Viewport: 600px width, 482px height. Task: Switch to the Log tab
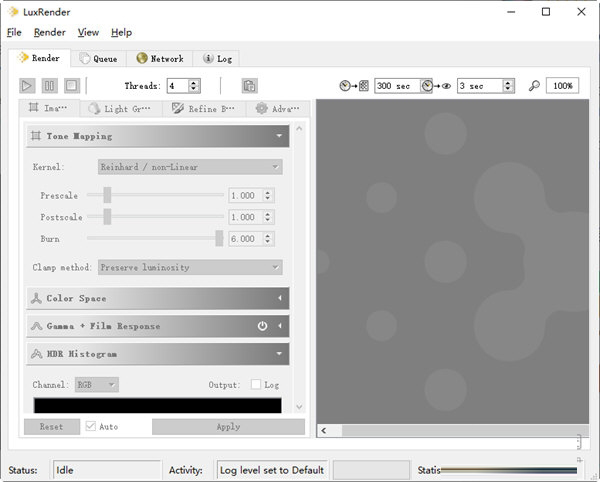click(216, 59)
